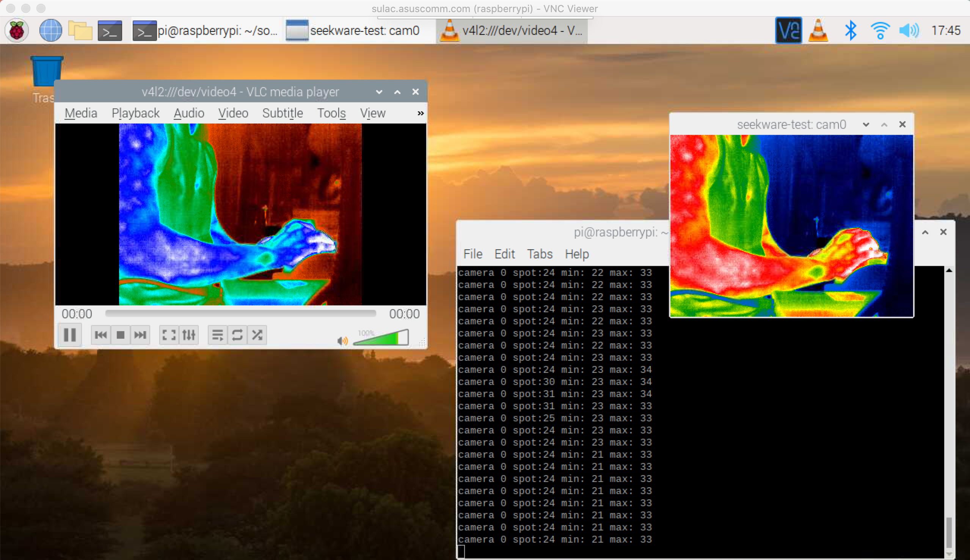Click the terminal scrollbar thumb
This screenshot has height=560, width=970.
pyautogui.click(x=949, y=532)
